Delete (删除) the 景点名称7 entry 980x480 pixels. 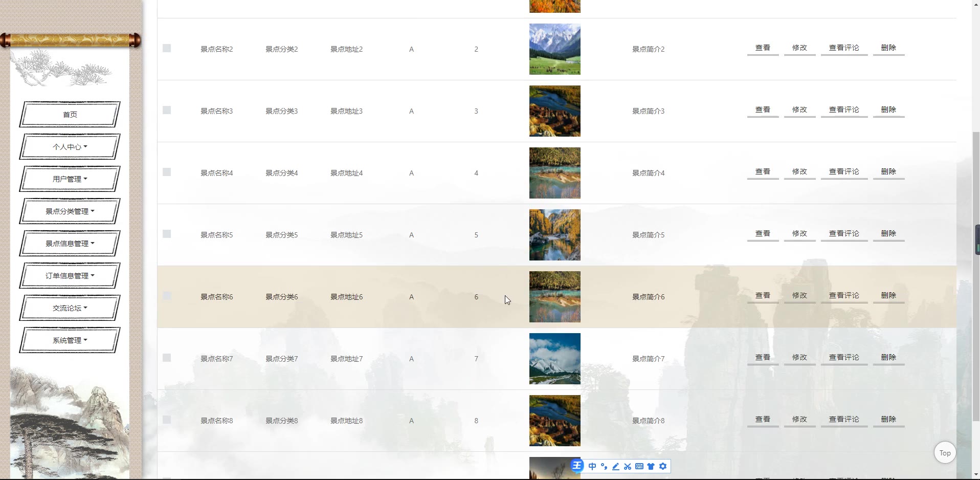[x=888, y=358]
